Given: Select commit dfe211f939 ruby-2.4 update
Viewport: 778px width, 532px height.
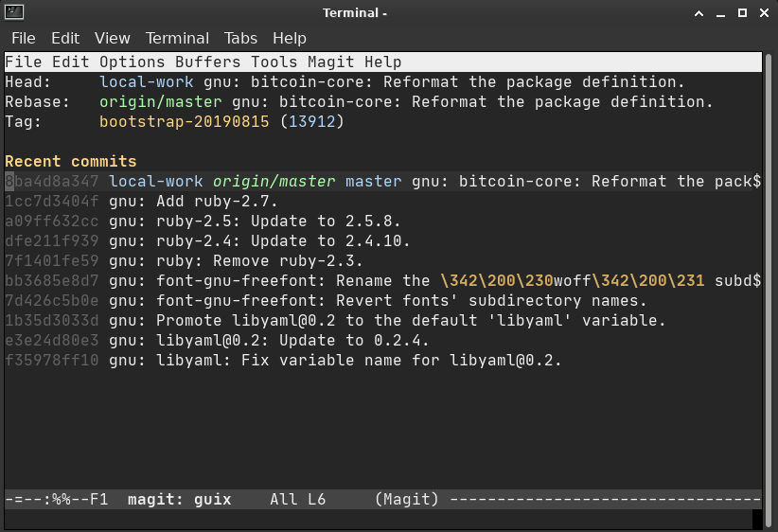Looking at the screenshot, I should point(207,240).
